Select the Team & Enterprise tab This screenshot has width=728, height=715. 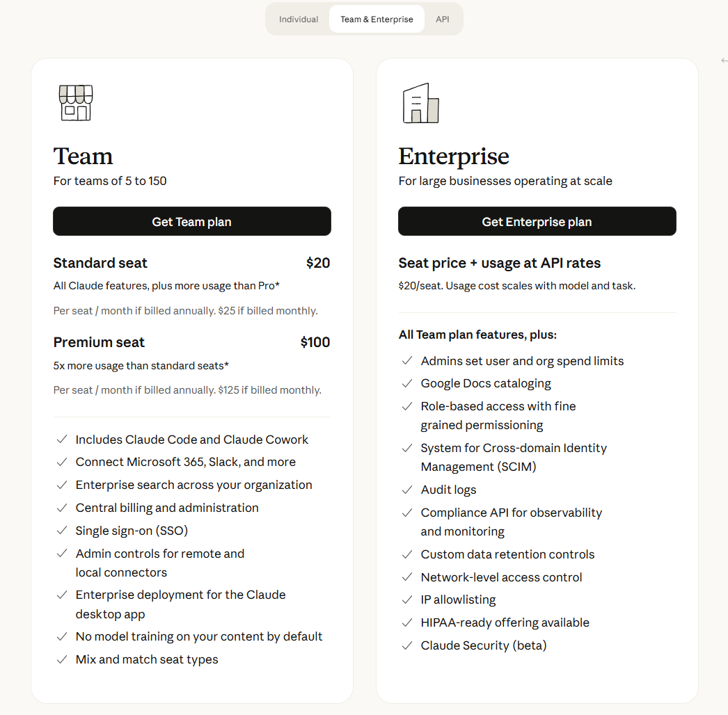377,19
